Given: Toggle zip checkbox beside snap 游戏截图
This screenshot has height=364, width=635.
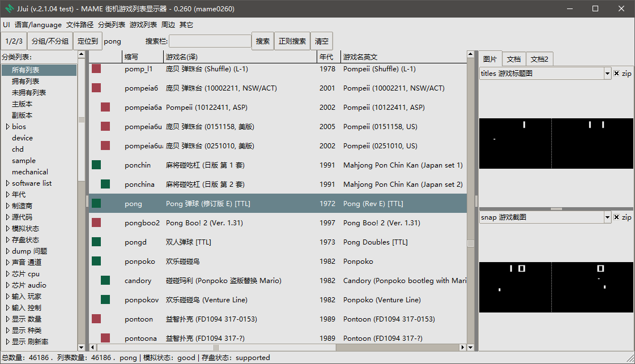Looking at the screenshot, I should click(616, 217).
